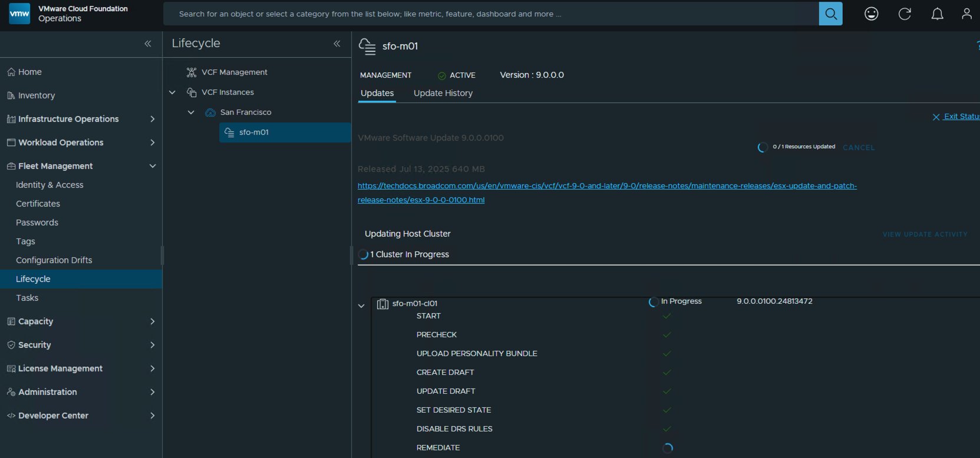Click the Workload Operations icon

tap(11, 142)
